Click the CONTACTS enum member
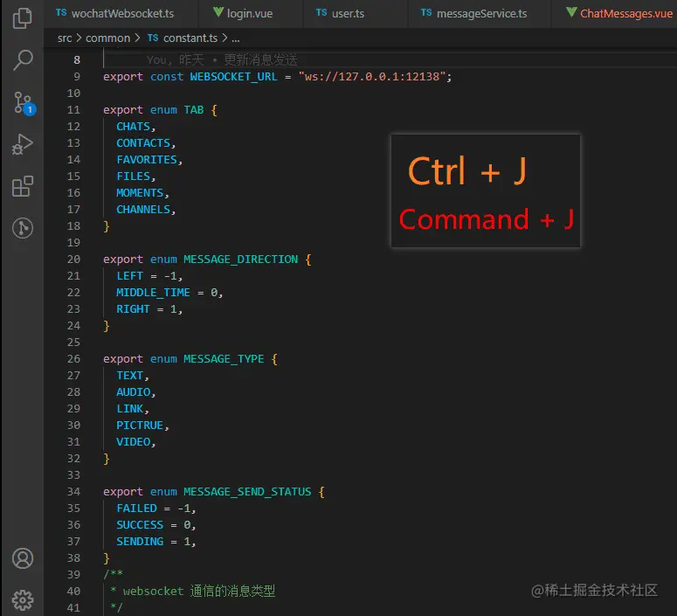677x616 pixels. click(143, 143)
